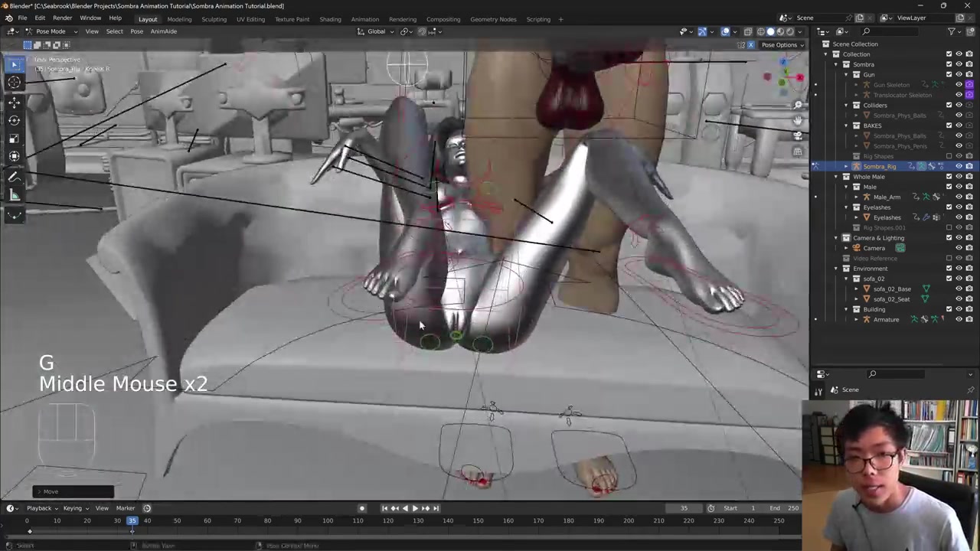Select the Move tool in the toolbar

(x=14, y=102)
